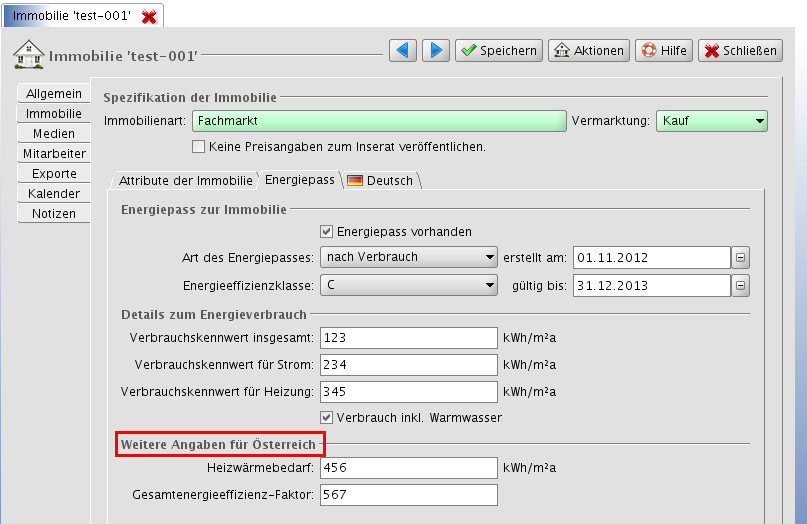
Task: Open Hilfe with lifebuoy icon
Action: click(664, 50)
